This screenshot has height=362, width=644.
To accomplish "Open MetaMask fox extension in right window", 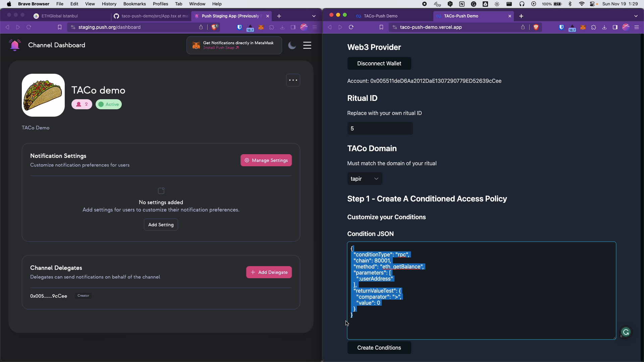I will click(x=583, y=27).
